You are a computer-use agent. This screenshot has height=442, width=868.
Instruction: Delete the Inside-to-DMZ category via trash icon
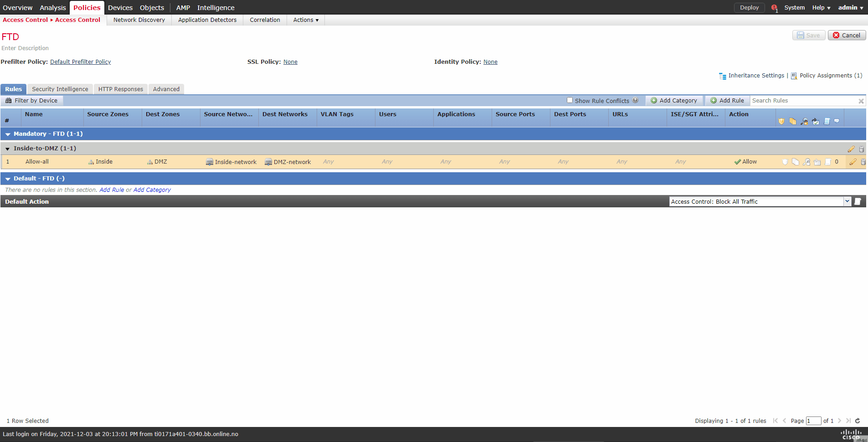coord(861,149)
